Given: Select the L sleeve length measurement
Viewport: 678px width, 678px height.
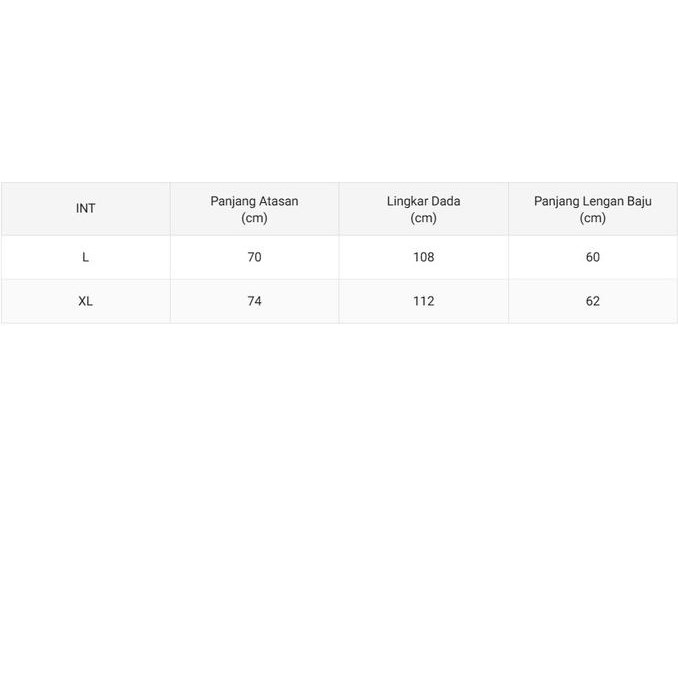Looking at the screenshot, I should click(593, 257).
